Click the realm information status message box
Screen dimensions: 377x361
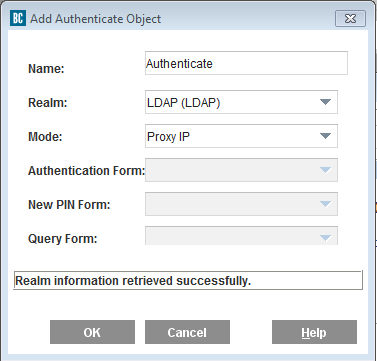(x=188, y=280)
